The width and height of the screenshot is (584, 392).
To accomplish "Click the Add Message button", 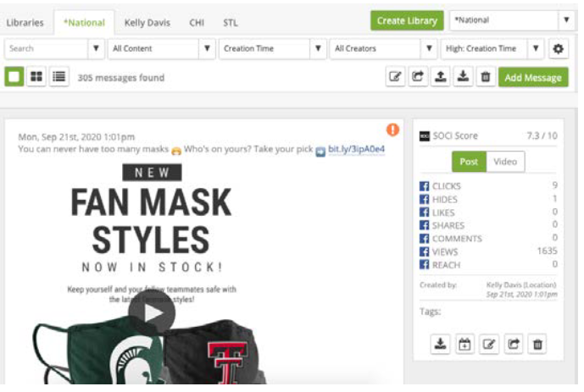I will [x=533, y=77].
